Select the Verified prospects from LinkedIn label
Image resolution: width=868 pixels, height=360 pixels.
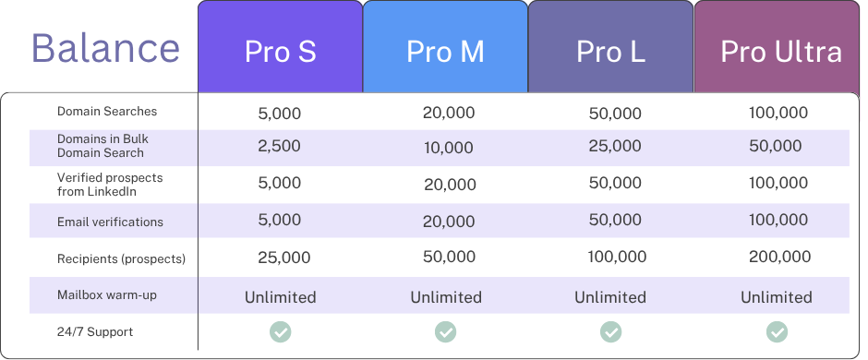pos(110,185)
